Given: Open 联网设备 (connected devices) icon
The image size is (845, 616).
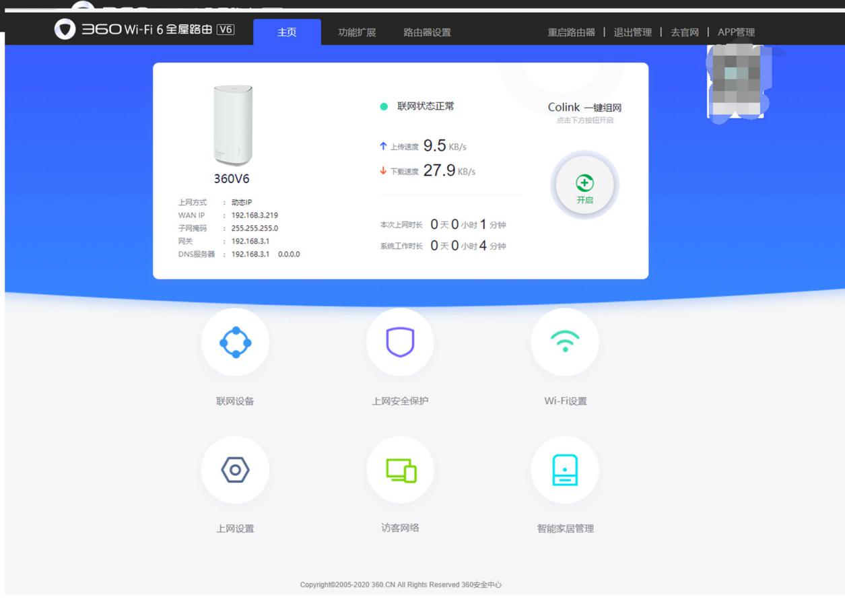Looking at the screenshot, I should coord(235,342).
